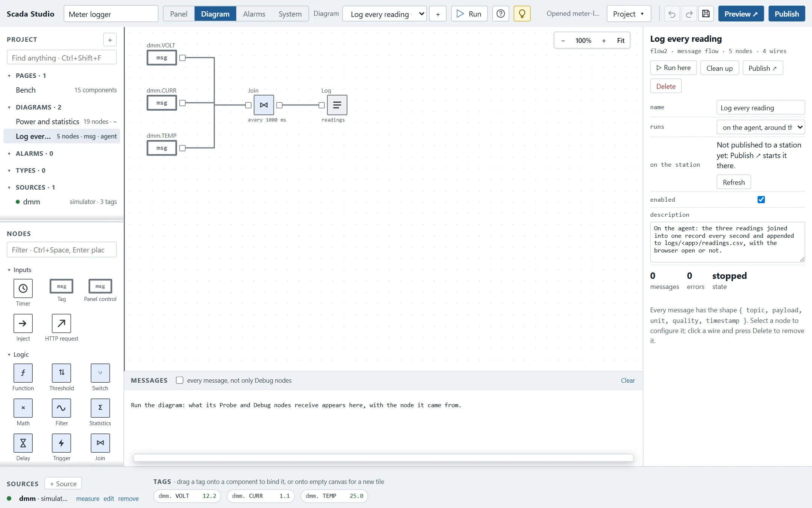Image resolution: width=812 pixels, height=508 pixels.
Task: Select the Statistics node icon
Action: (100, 408)
